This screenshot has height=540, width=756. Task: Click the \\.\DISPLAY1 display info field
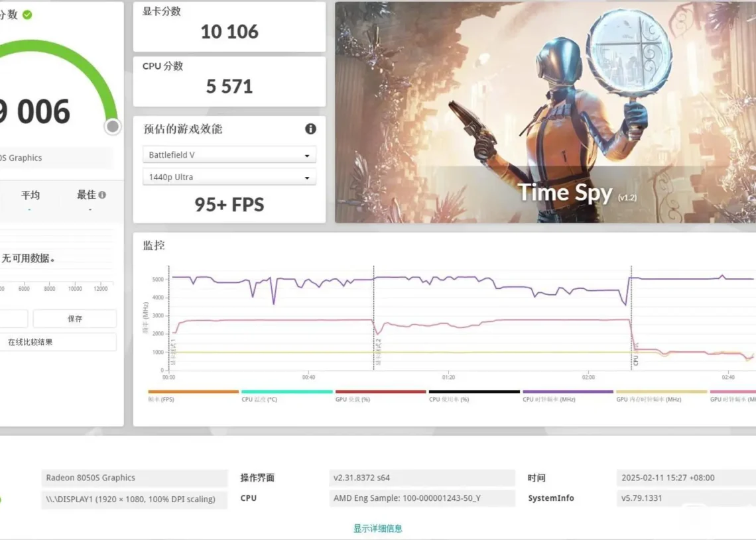[135, 499]
